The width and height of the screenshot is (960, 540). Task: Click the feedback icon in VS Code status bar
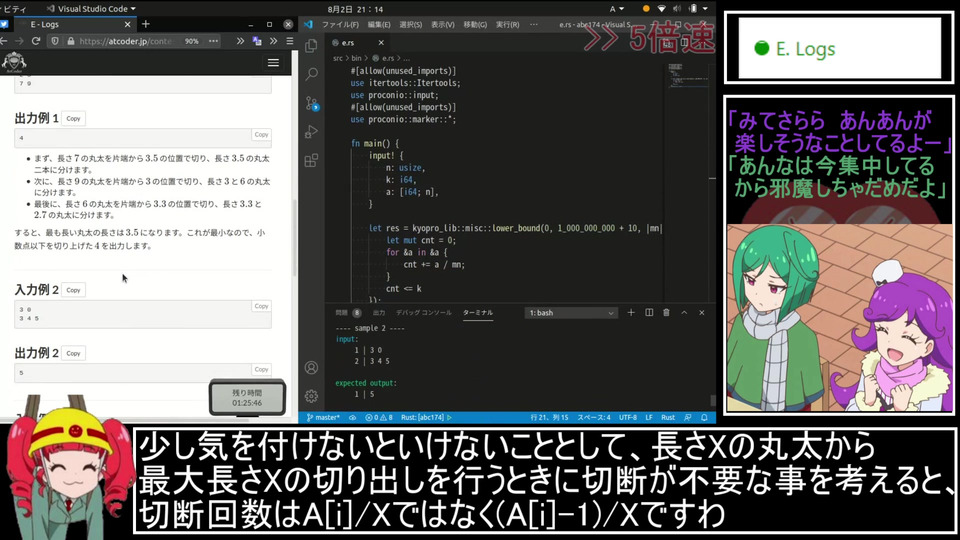688,417
